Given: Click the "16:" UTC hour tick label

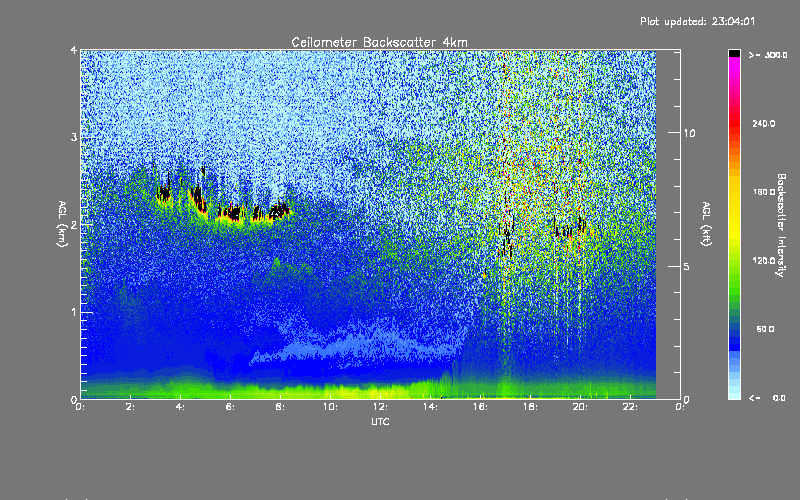Looking at the screenshot, I should point(480,407).
